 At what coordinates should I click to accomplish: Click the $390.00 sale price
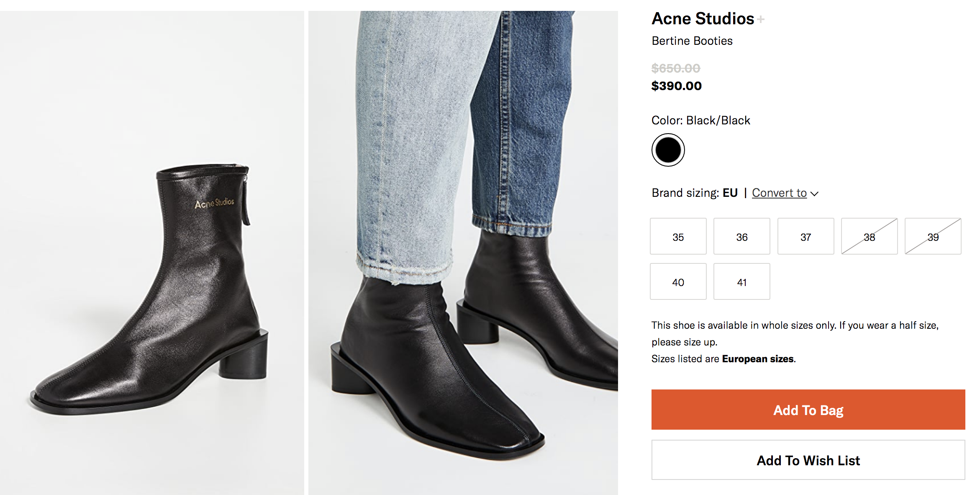pyautogui.click(x=676, y=86)
